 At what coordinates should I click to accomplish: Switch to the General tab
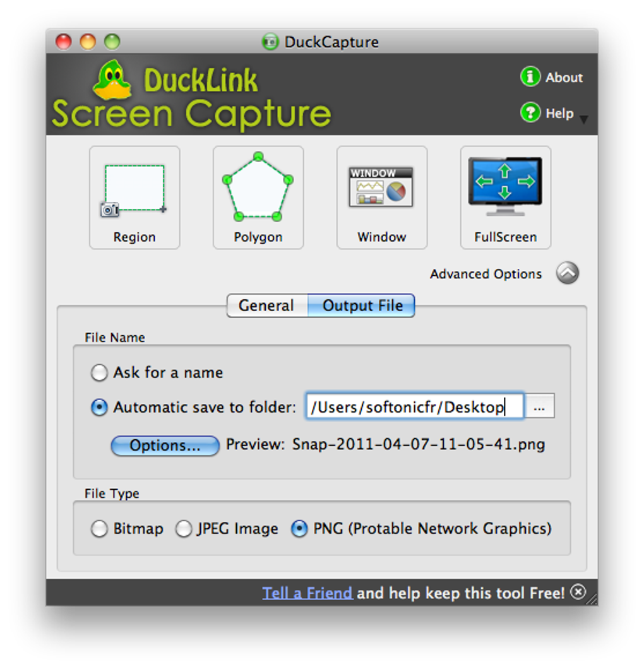click(266, 305)
